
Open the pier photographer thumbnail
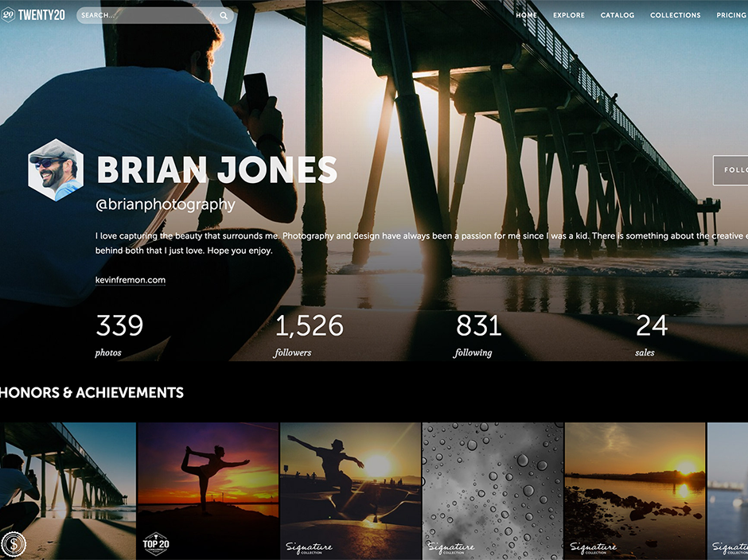click(68, 491)
